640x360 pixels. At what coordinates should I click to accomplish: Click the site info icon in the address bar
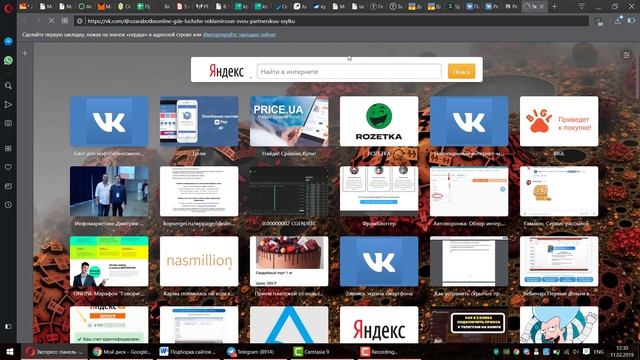(80, 21)
